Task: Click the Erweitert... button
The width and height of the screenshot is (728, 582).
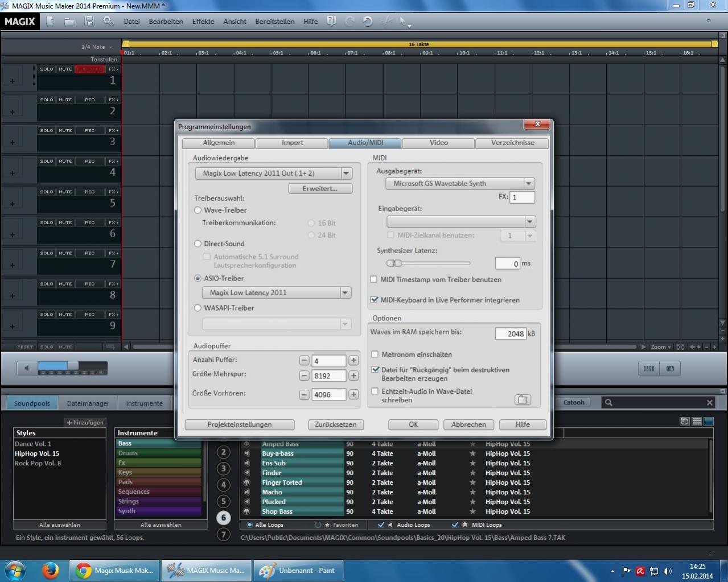Action: pyautogui.click(x=320, y=188)
